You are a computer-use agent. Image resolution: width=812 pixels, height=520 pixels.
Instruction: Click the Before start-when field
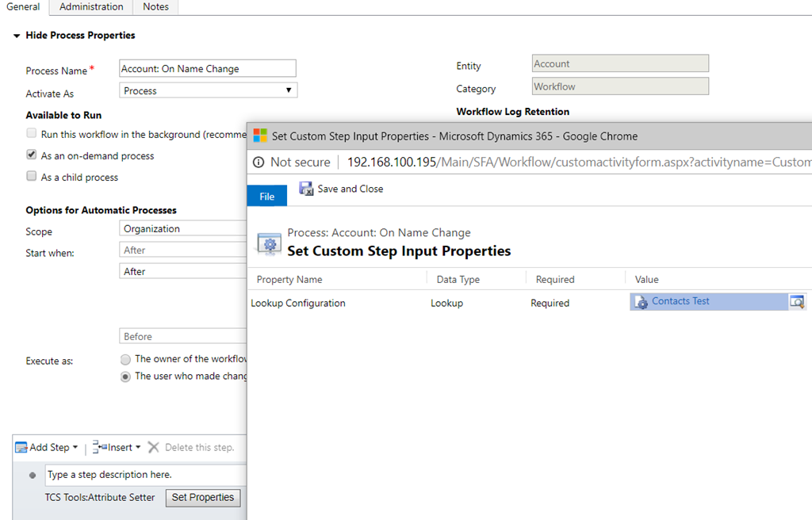coord(183,336)
